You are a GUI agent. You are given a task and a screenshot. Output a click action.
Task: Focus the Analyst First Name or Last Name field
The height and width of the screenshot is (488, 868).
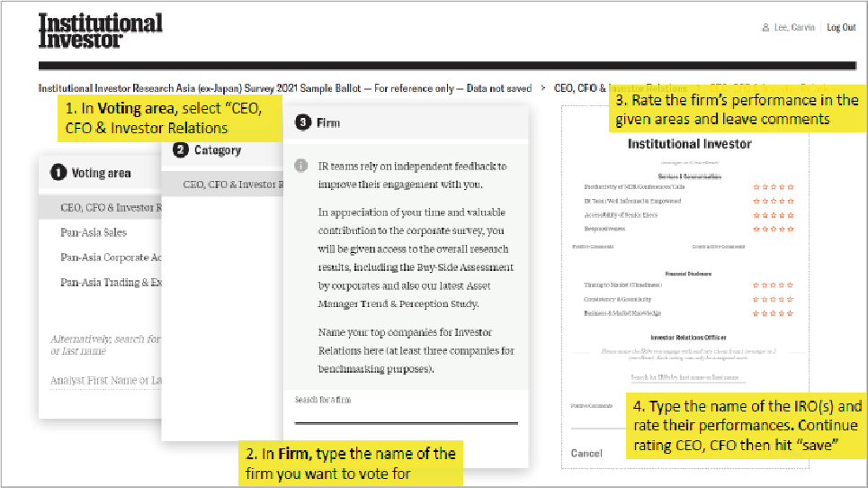[106, 381]
